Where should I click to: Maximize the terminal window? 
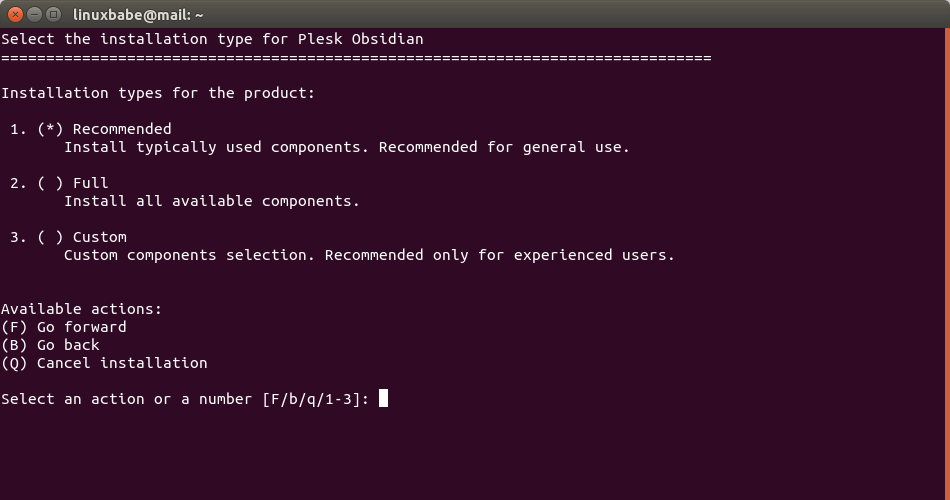point(53,14)
